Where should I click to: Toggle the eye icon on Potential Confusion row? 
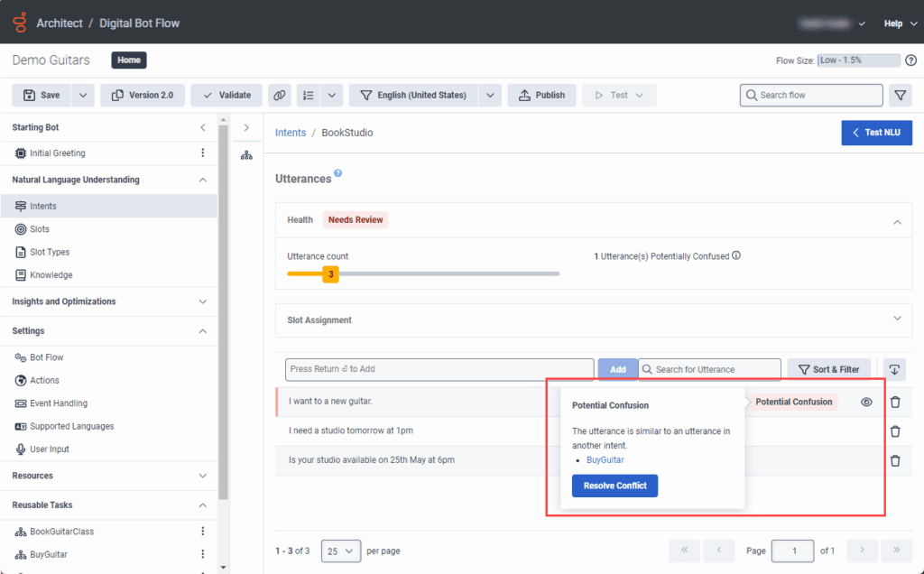(x=866, y=403)
